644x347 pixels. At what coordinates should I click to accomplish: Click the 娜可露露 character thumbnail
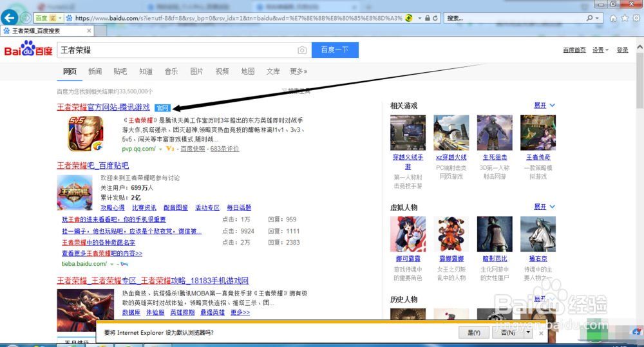click(408, 234)
